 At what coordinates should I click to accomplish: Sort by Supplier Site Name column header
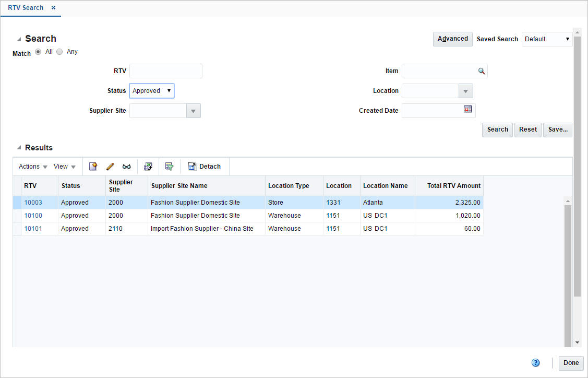point(207,186)
